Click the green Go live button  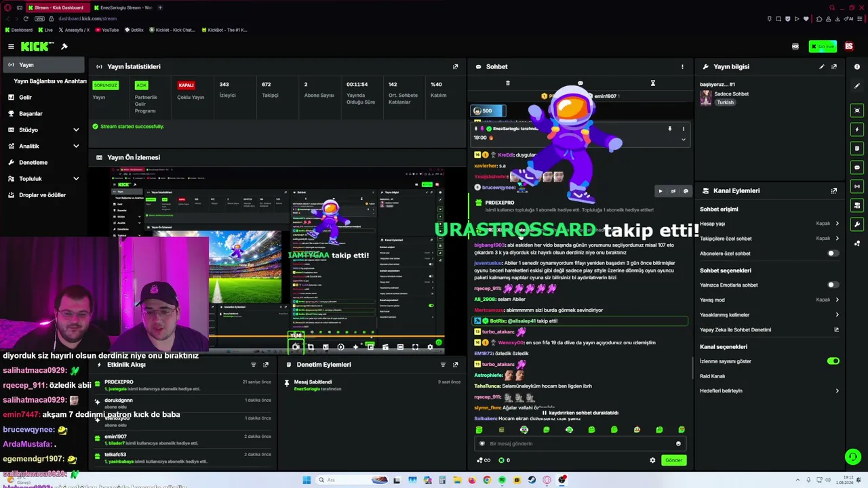823,47
